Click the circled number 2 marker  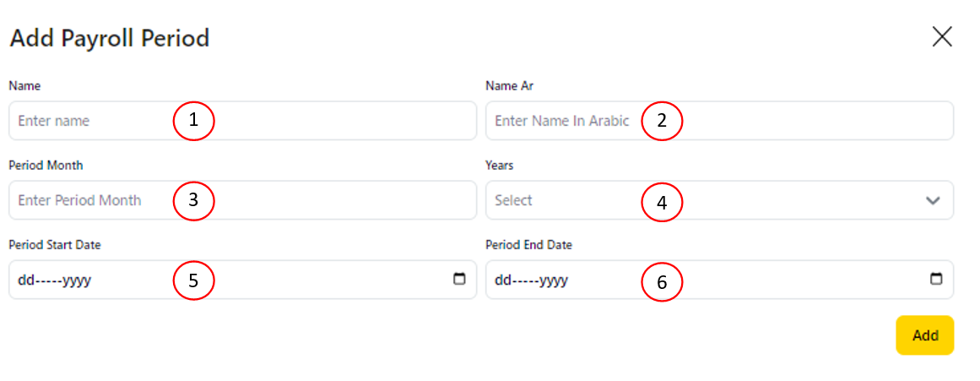coord(662,121)
